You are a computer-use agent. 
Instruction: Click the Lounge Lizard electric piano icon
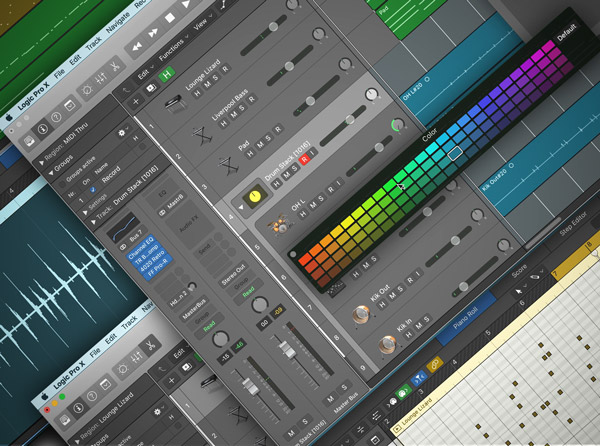[x=175, y=104]
